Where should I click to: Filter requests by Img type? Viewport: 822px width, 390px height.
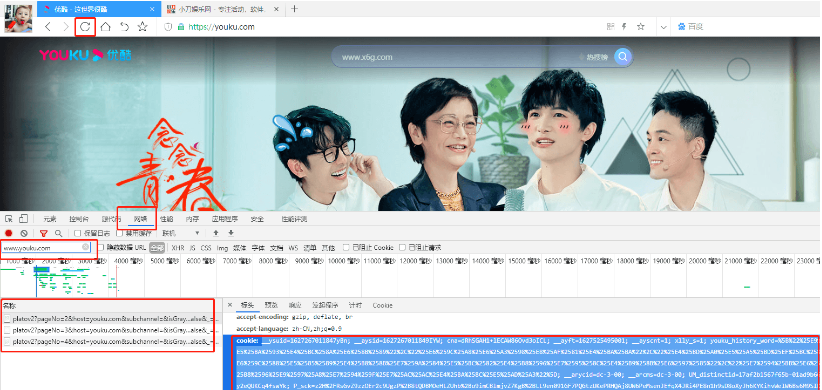click(x=222, y=247)
